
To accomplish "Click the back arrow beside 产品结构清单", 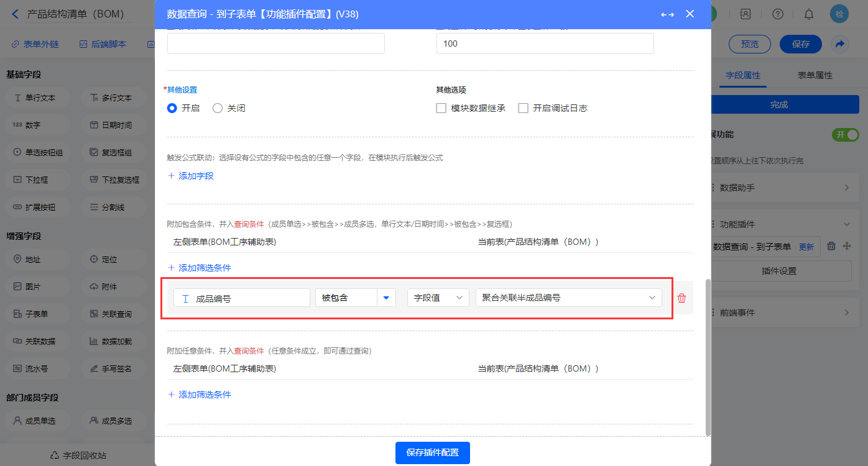I will pos(16,14).
